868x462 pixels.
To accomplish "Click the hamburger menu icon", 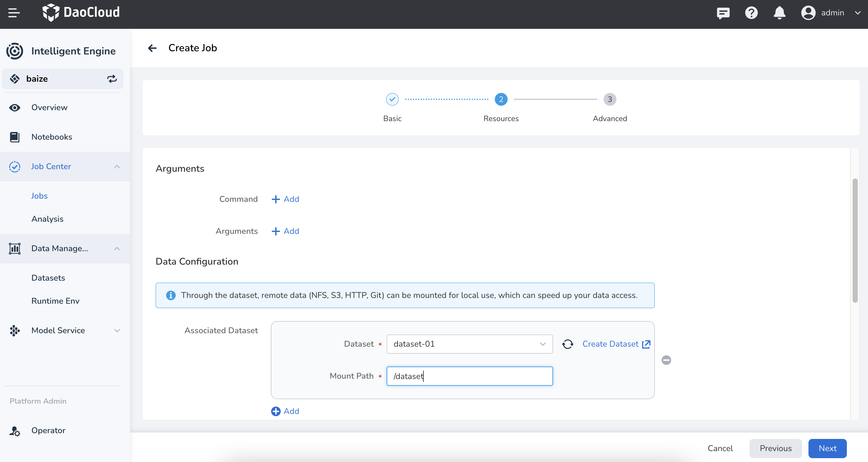I will [14, 13].
